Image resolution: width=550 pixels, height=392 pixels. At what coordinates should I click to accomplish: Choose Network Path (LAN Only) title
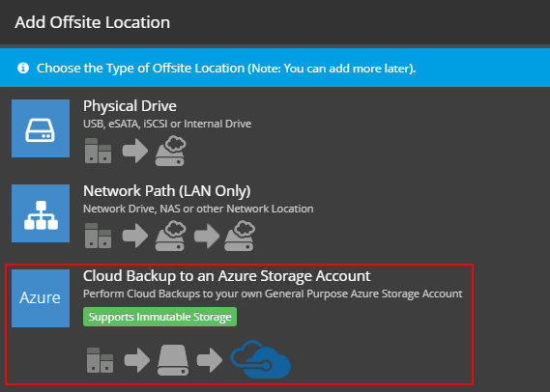167,191
